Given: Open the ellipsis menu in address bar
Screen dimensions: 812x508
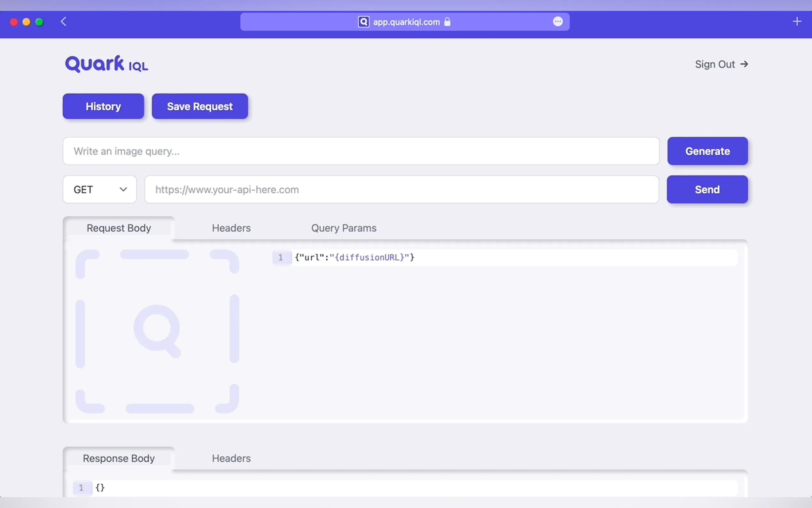Looking at the screenshot, I should tap(558, 21).
